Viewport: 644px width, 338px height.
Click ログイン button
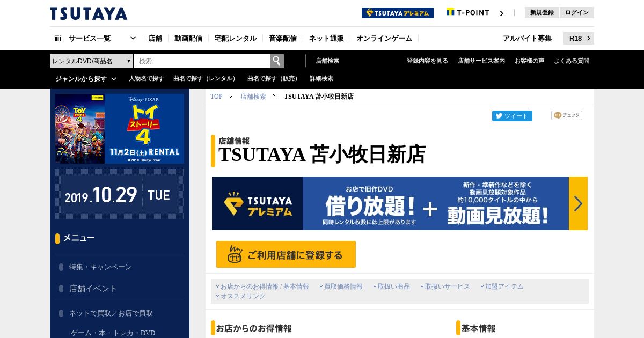577,13
